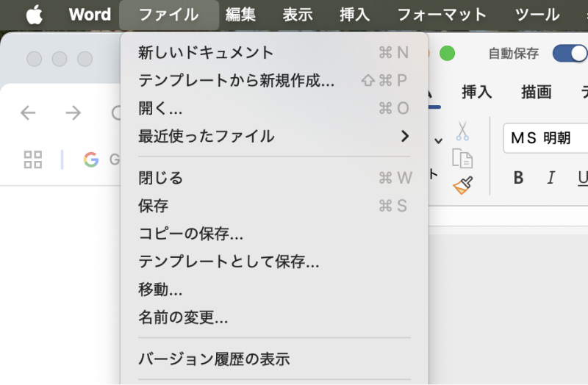This screenshot has width=588, height=385.
Task: Toggle Bold formatting
Action: click(x=518, y=178)
